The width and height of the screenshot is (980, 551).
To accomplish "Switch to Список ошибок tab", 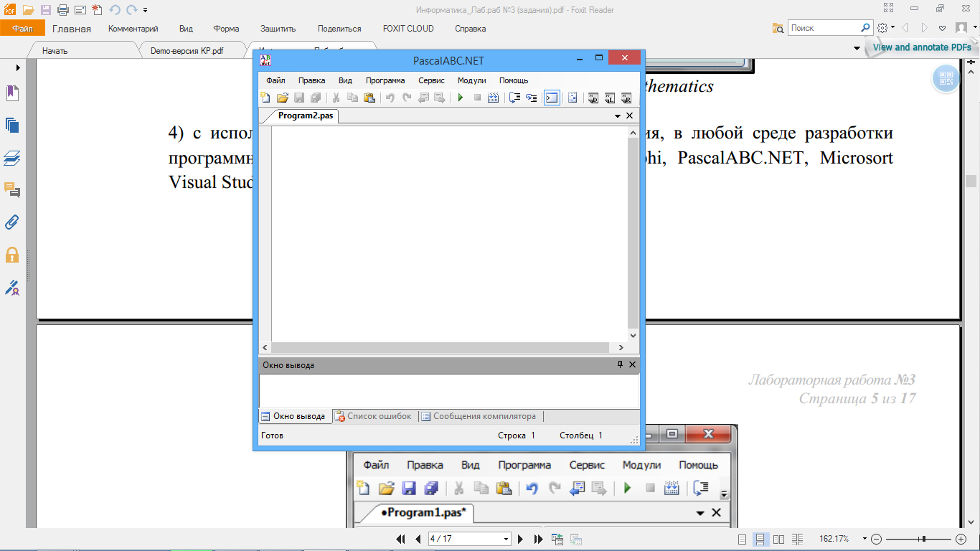I will 374,416.
